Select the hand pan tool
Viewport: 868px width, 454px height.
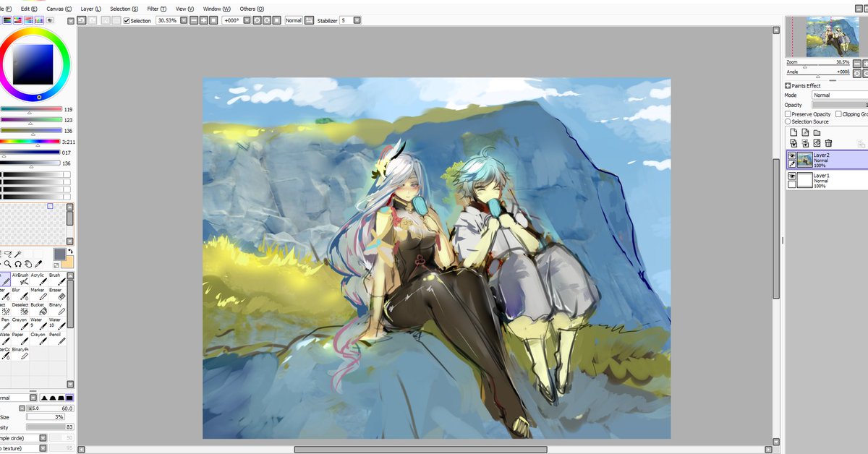[28, 264]
